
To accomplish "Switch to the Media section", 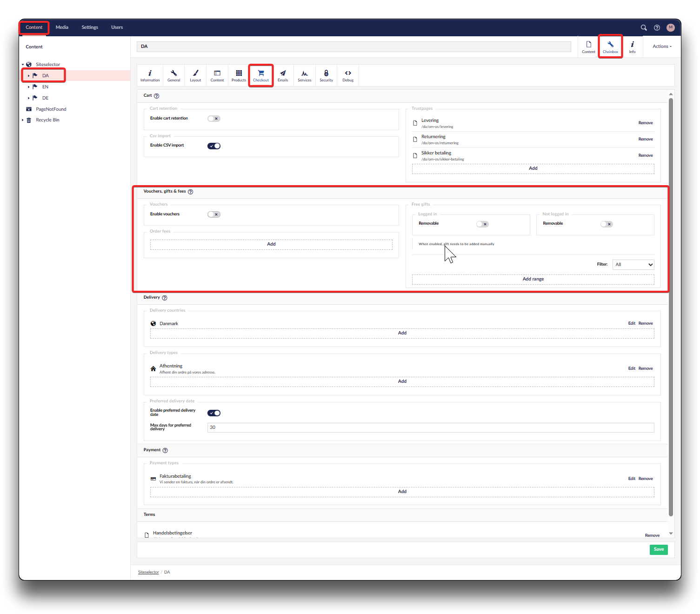I will click(62, 27).
